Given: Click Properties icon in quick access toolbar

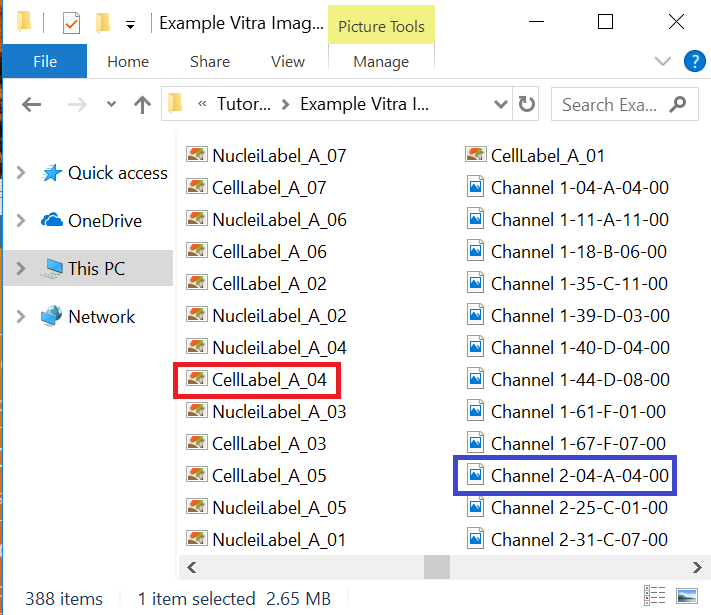Looking at the screenshot, I should point(71,23).
